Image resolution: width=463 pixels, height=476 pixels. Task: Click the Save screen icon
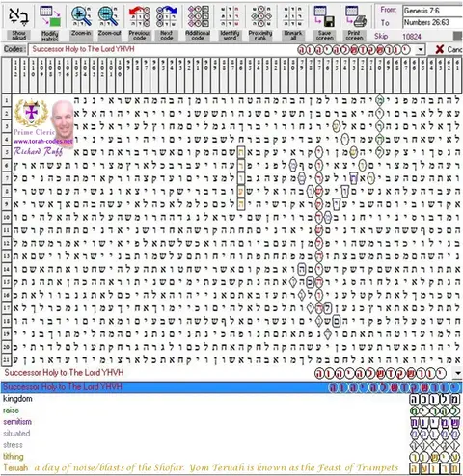click(324, 16)
